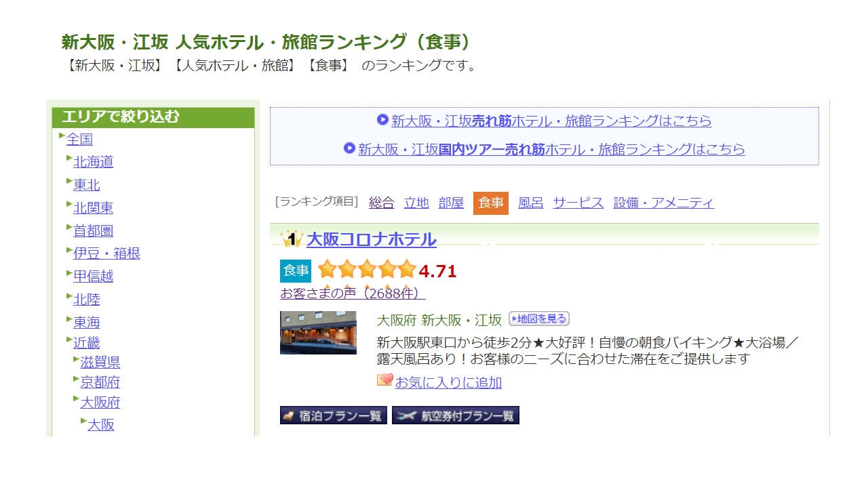Click the エリアで絞り込む header
The width and height of the screenshot is (868, 488).
coord(153,117)
